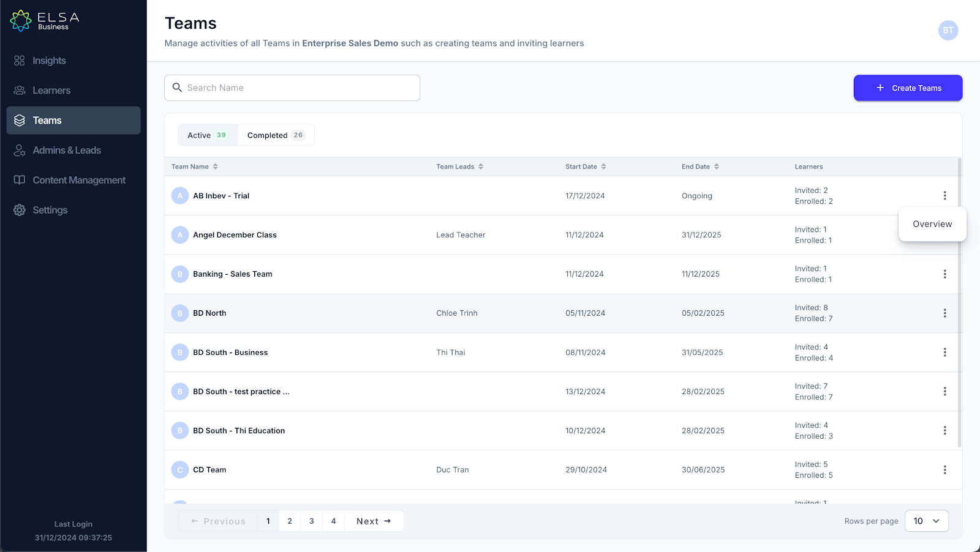Click end date 30/06/2025

[x=703, y=470]
